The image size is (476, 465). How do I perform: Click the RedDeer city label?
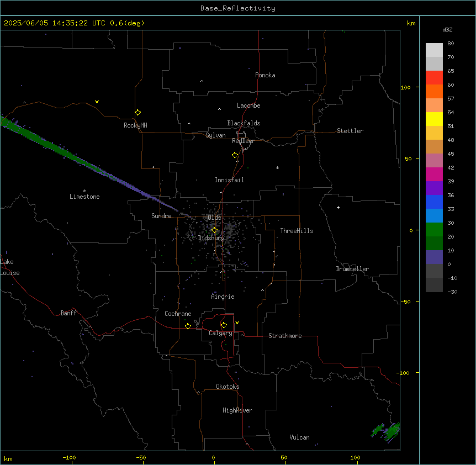point(243,141)
